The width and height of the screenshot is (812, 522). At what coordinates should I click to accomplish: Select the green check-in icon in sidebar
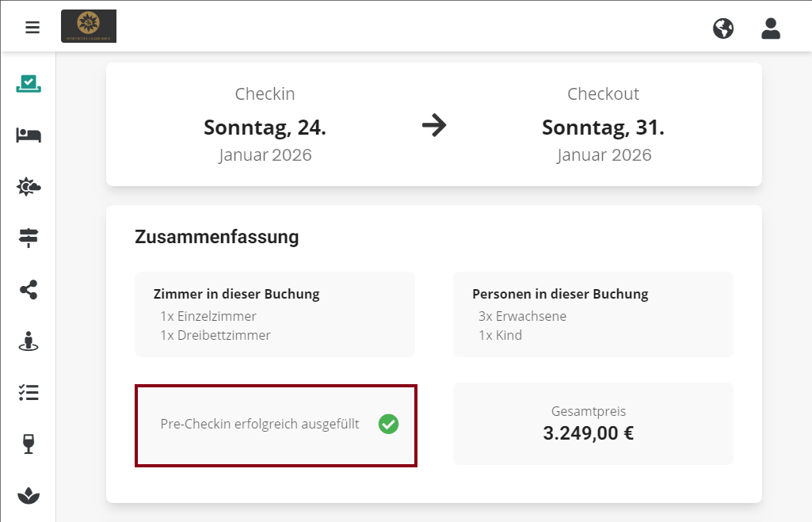click(28, 83)
